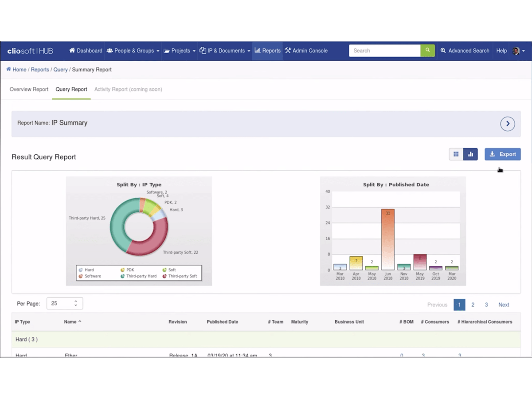
Task: Open the Reports section
Action: pyautogui.click(x=267, y=51)
